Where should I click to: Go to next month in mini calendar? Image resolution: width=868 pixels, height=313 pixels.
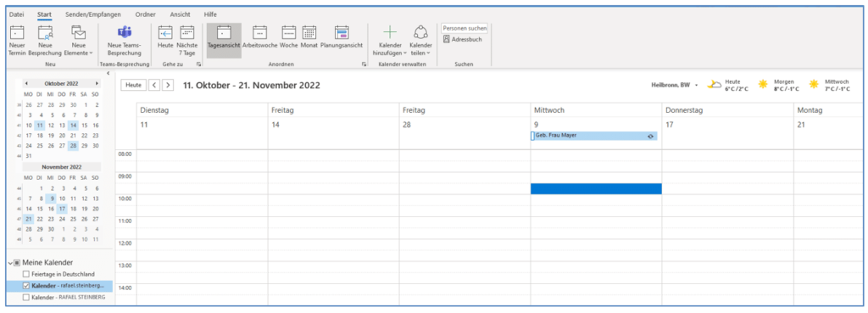pos(97,83)
